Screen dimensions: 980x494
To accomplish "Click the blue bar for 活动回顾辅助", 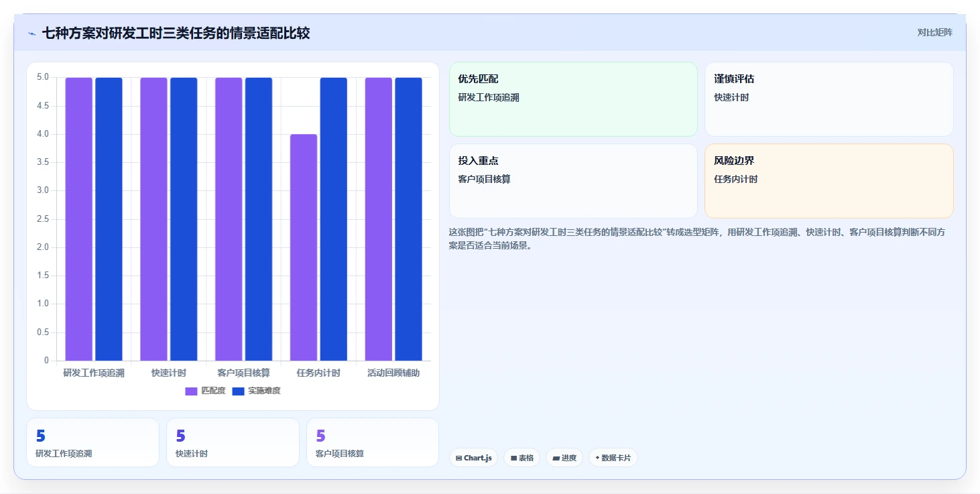I will [x=408, y=219].
